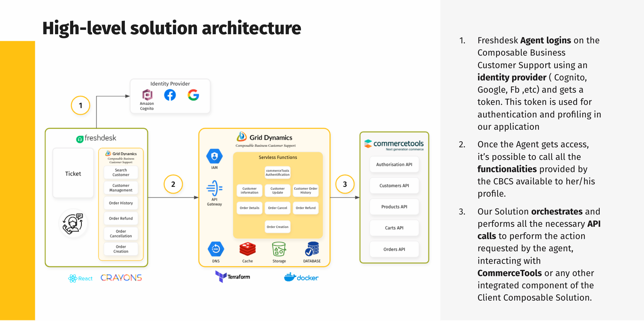Click the "API Gateway" label text

(214, 202)
